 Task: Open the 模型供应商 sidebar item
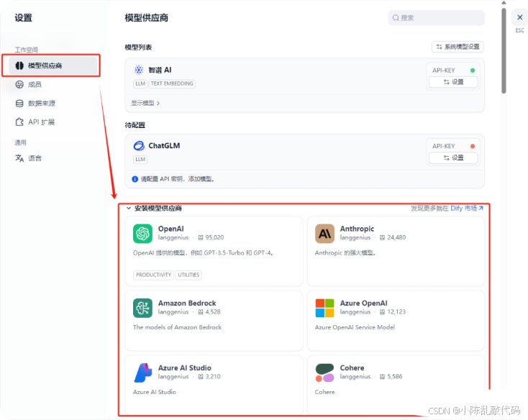point(53,65)
